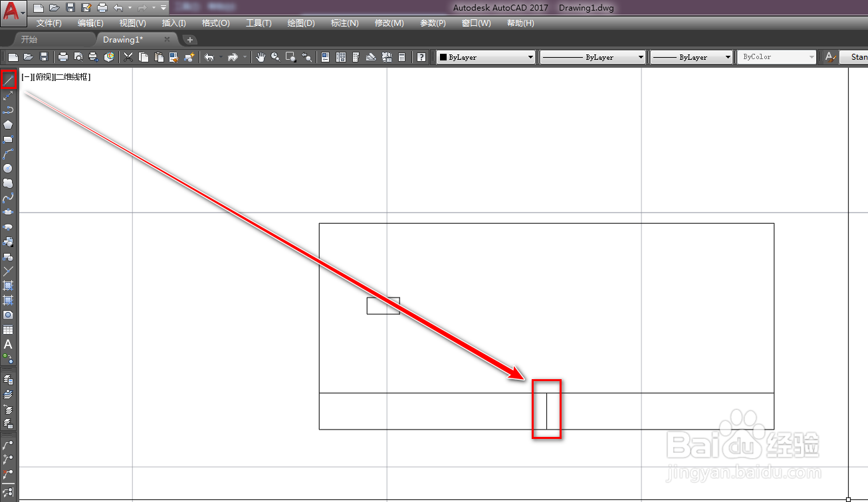Select the Circle tool
The image size is (868, 502).
tap(8, 168)
